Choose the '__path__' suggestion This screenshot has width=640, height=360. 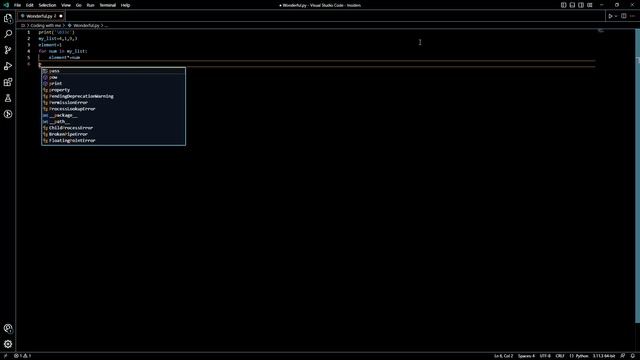point(113,122)
